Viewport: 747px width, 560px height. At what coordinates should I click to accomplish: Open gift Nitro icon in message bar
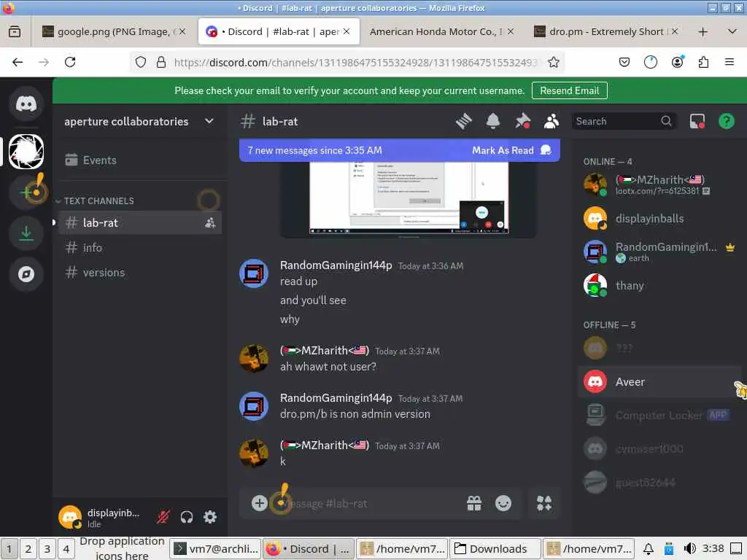(474, 503)
